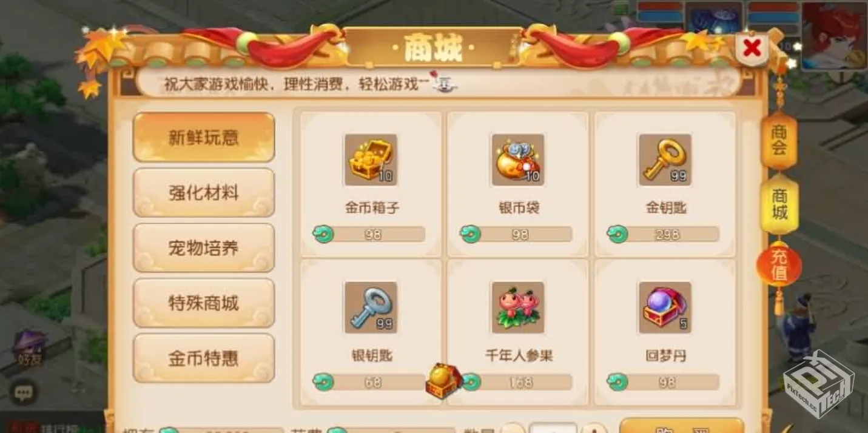Switch to 新鲜玩意 category
This screenshot has height=433, width=868.
tap(204, 138)
